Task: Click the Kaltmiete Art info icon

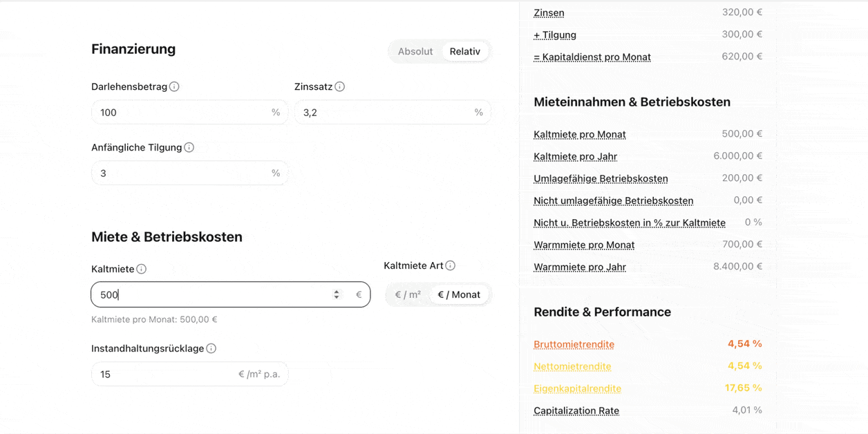Action: tap(450, 265)
